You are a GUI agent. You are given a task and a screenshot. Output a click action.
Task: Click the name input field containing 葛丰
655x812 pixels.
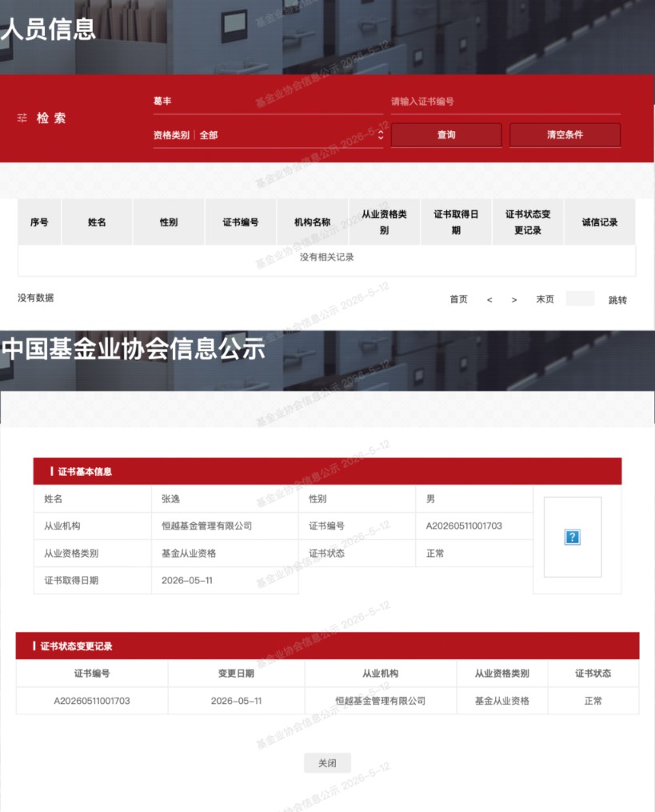point(268,102)
